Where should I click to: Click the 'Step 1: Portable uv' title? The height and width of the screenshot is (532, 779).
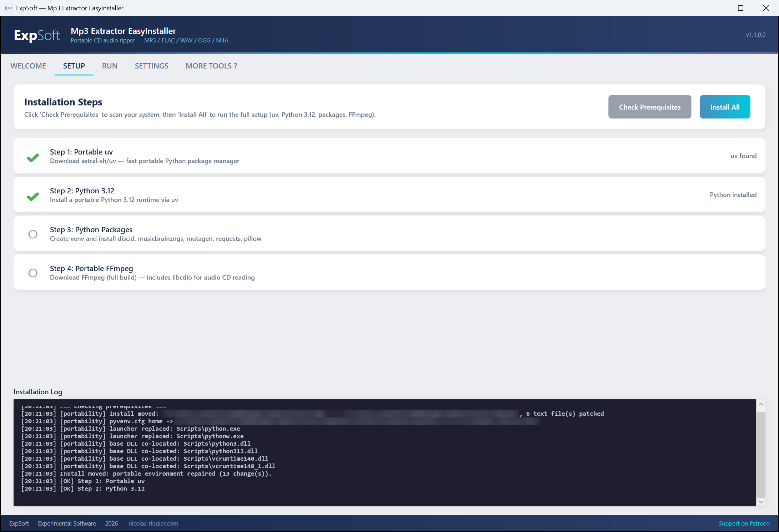(81, 152)
